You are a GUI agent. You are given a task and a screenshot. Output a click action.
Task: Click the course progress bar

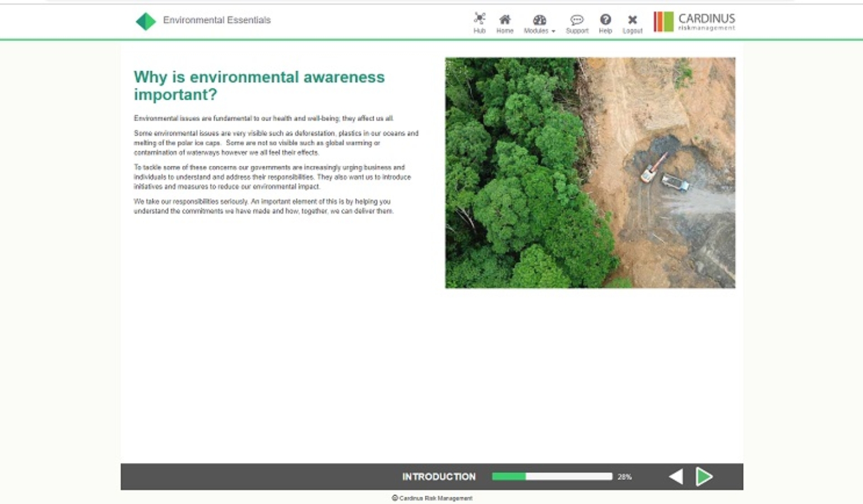click(x=551, y=477)
